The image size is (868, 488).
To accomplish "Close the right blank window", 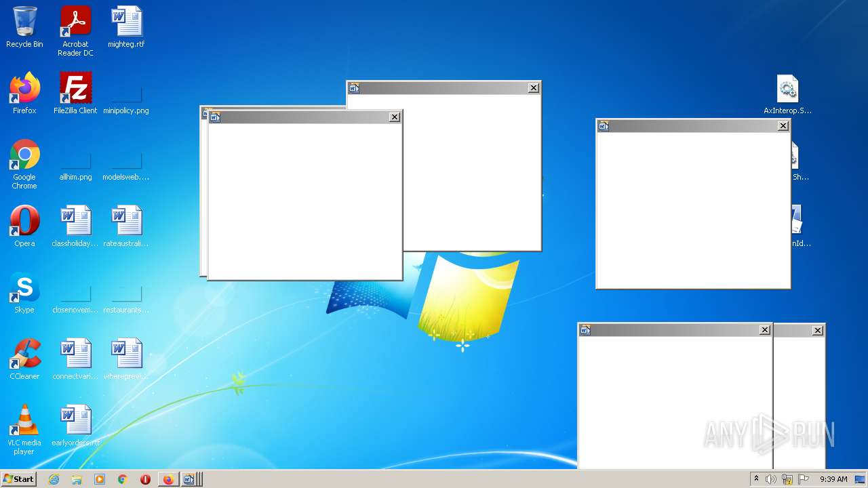I will click(783, 125).
